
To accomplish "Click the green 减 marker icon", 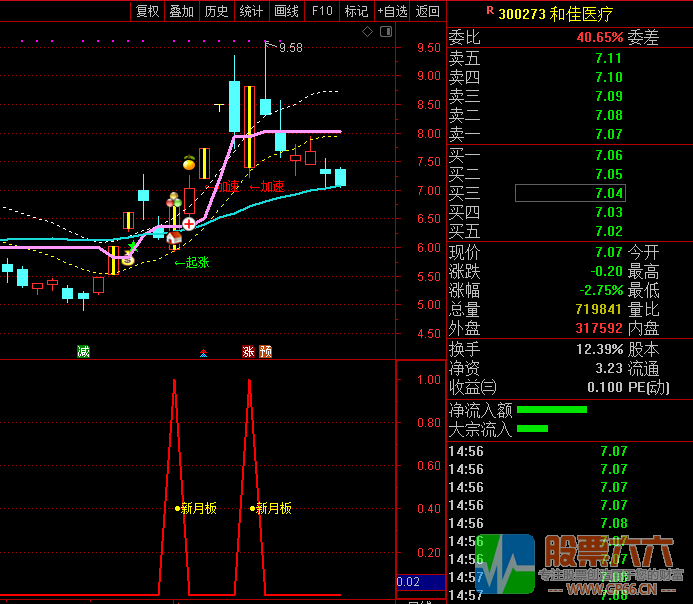I will (x=83, y=351).
